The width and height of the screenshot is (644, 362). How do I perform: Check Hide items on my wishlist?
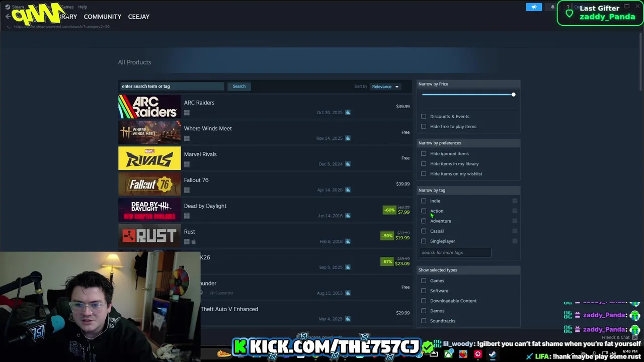point(424,173)
